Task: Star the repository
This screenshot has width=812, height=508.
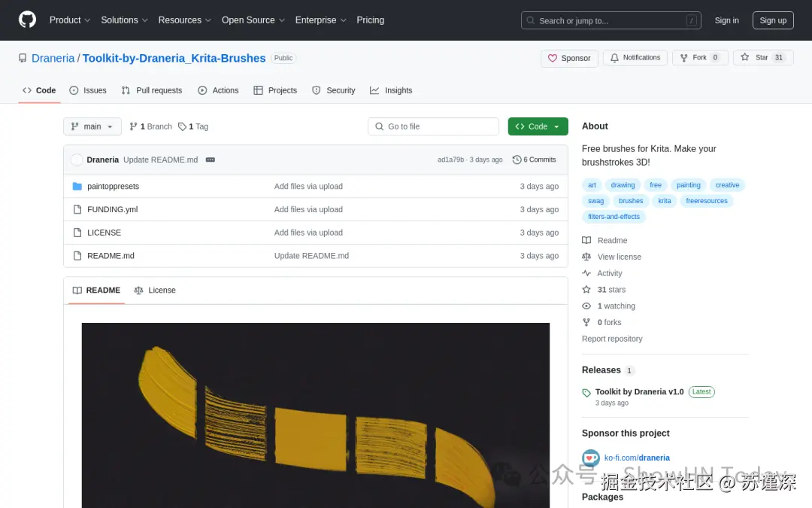Action: (x=763, y=57)
